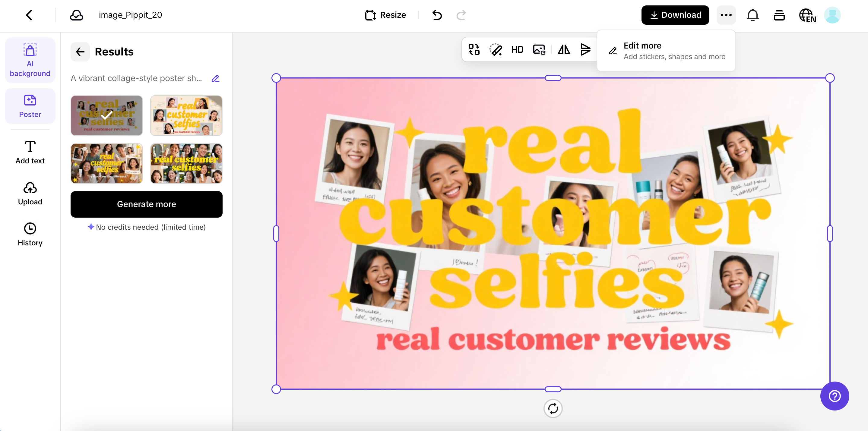Open the help button
868x431 pixels.
(834, 396)
